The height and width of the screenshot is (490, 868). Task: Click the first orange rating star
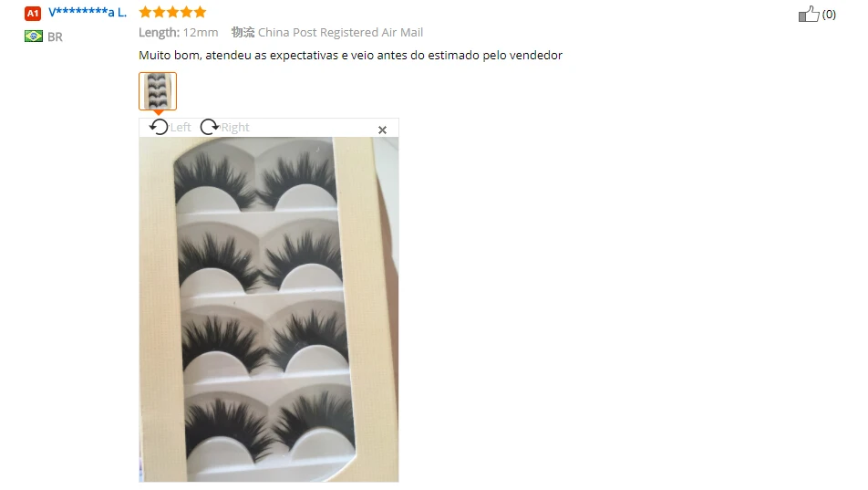click(x=145, y=12)
